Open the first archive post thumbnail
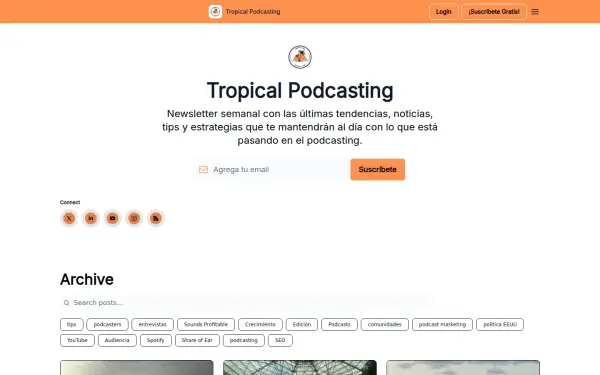Viewport: 600px width, 375px height. (x=137, y=368)
